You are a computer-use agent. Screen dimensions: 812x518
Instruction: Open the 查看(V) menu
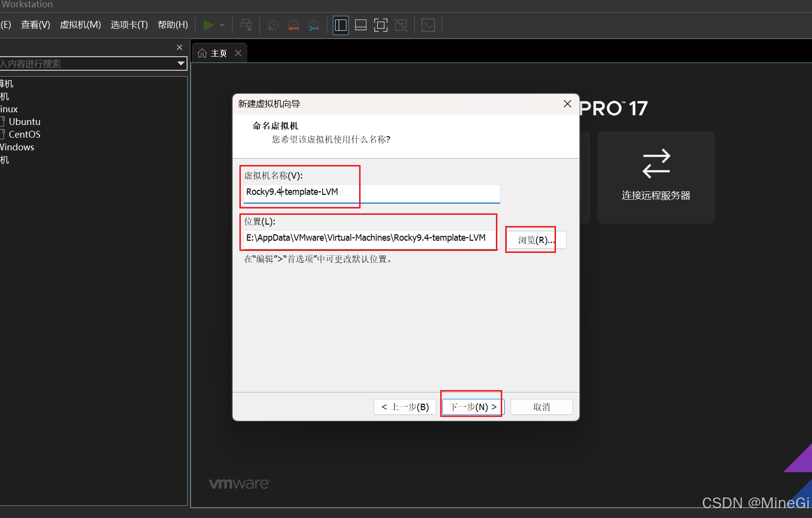pyautogui.click(x=35, y=25)
